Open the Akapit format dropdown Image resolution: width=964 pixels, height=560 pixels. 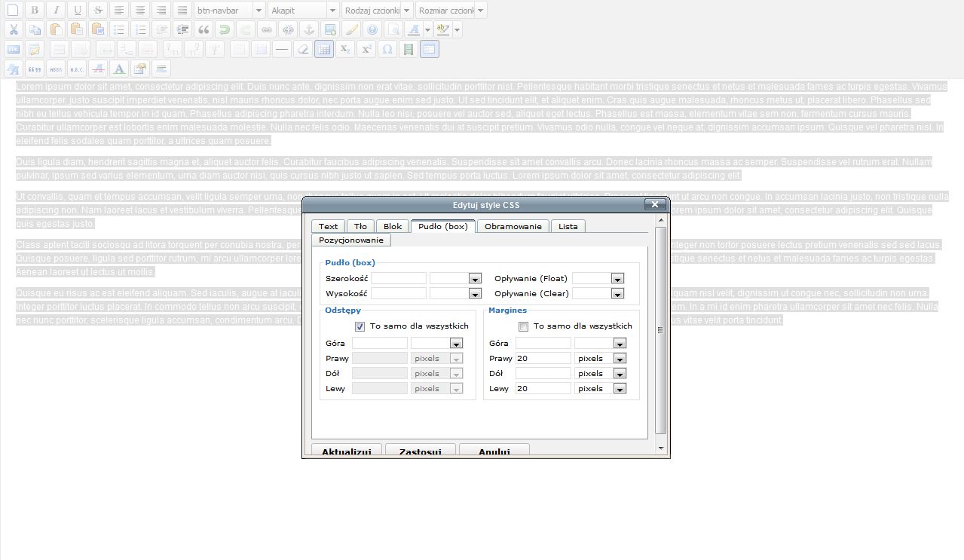[332, 10]
